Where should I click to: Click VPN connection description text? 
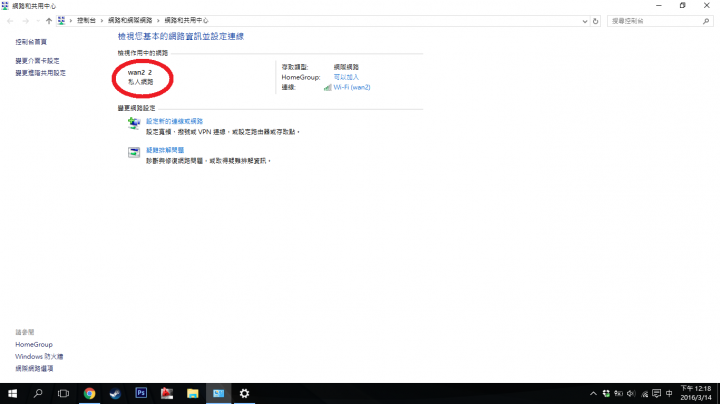(223, 132)
